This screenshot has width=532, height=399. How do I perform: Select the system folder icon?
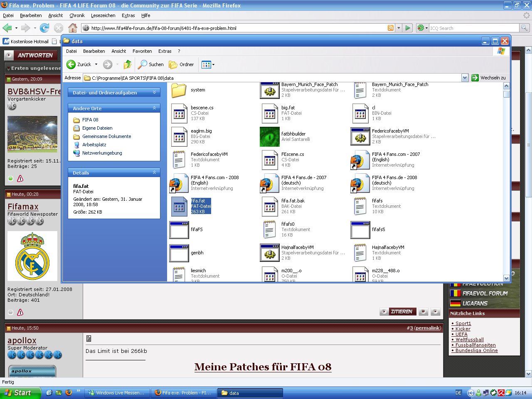tap(179, 90)
